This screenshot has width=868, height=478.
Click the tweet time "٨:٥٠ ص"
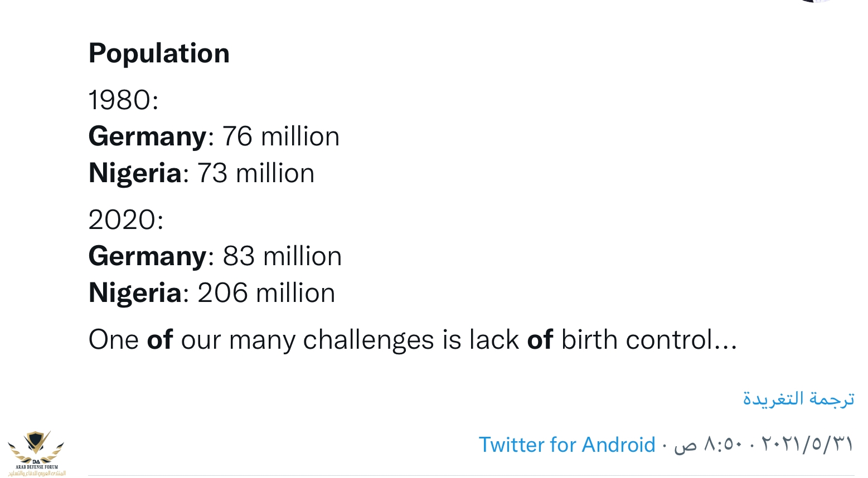707,445
